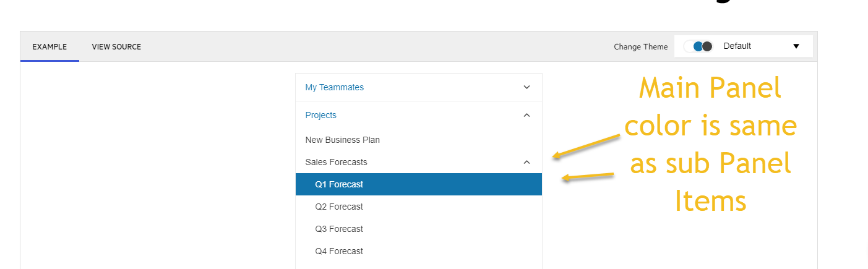Collapse Sales Forecasts via its chevron icon
Image resolution: width=868 pixels, height=269 pixels.
526,162
